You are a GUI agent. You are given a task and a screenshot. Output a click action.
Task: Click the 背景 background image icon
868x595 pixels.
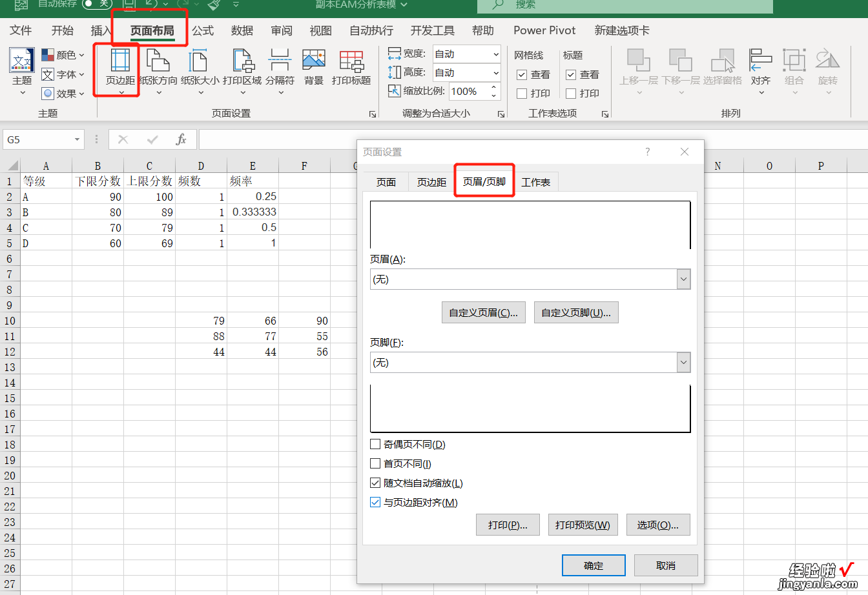pyautogui.click(x=314, y=60)
